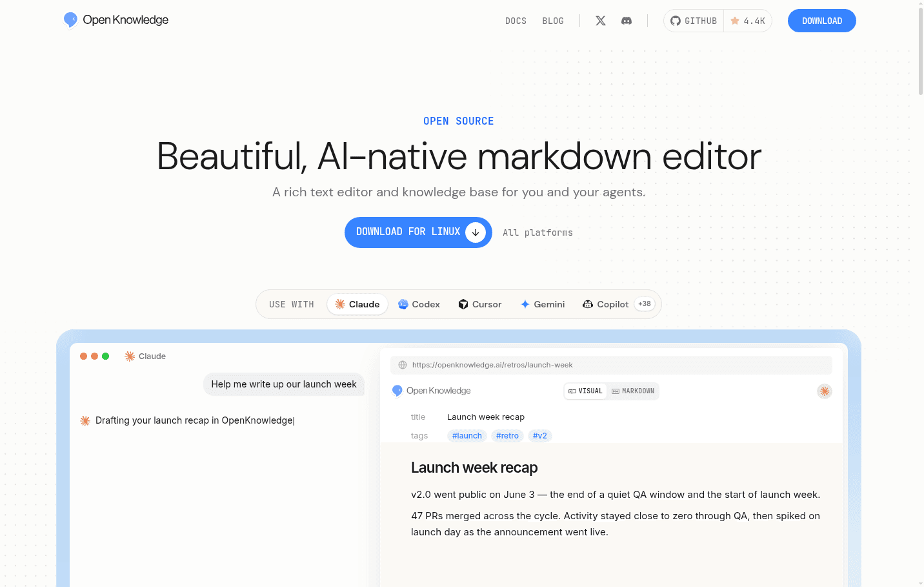Click the paragraph starting '47 PRs merged'

click(616, 524)
